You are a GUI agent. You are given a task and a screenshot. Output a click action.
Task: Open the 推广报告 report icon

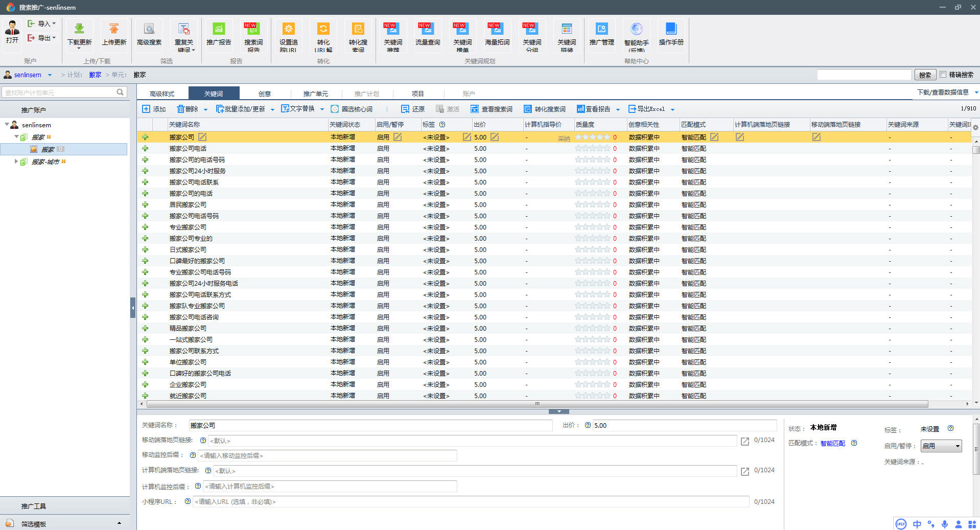219,29
